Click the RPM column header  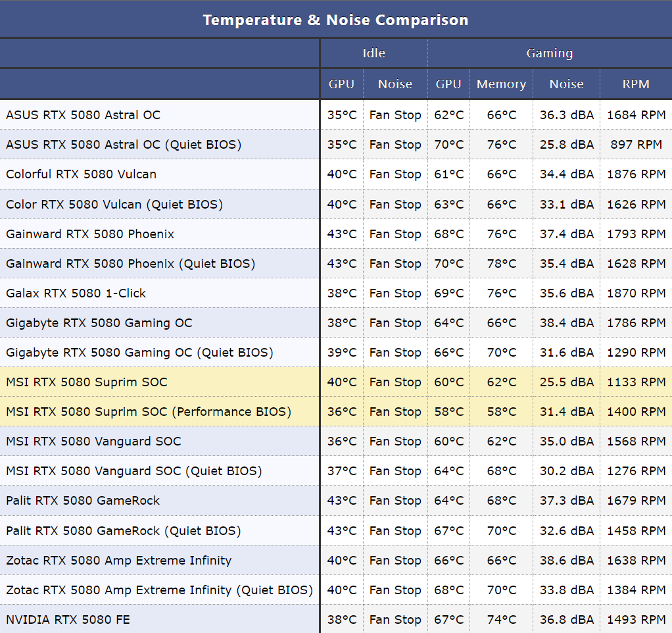tap(636, 84)
